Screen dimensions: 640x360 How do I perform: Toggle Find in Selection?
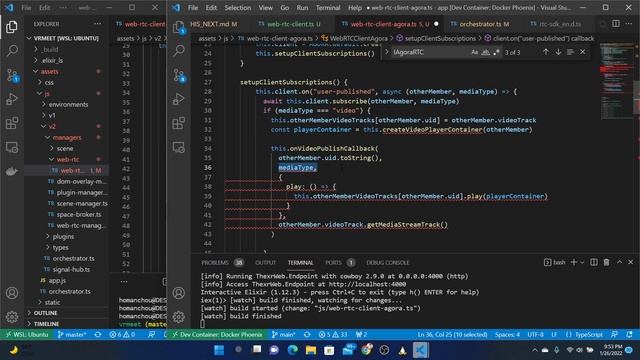tap(570, 52)
